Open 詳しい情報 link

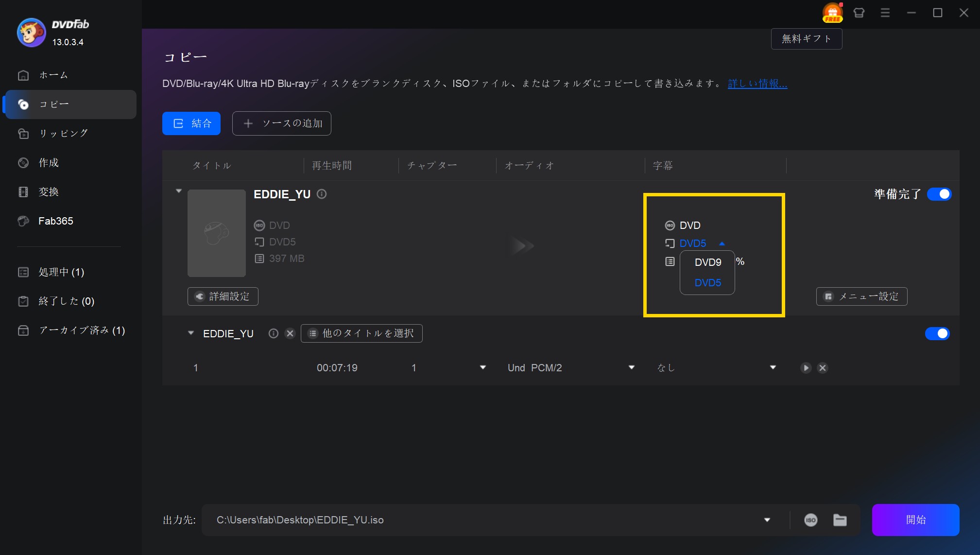[757, 84]
